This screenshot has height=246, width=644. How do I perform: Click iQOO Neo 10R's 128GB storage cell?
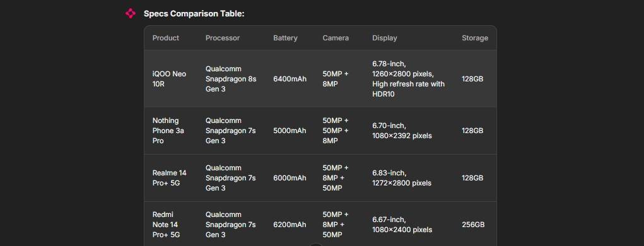472,79
